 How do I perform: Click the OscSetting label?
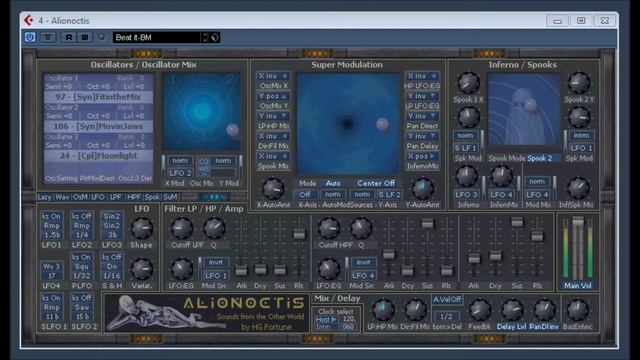pos(61,178)
